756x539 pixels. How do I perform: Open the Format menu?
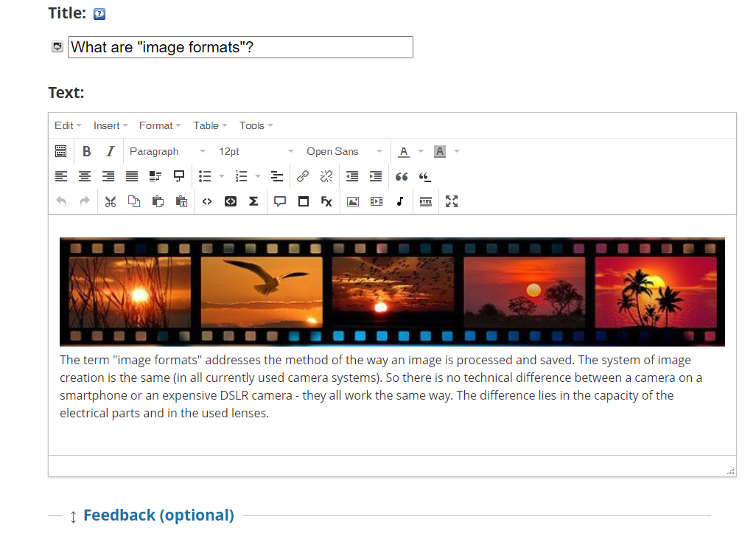click(x=160, y=126)
